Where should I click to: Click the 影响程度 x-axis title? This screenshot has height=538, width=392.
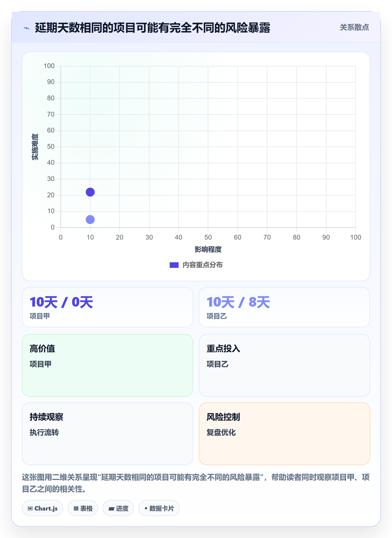pos(208,249)
